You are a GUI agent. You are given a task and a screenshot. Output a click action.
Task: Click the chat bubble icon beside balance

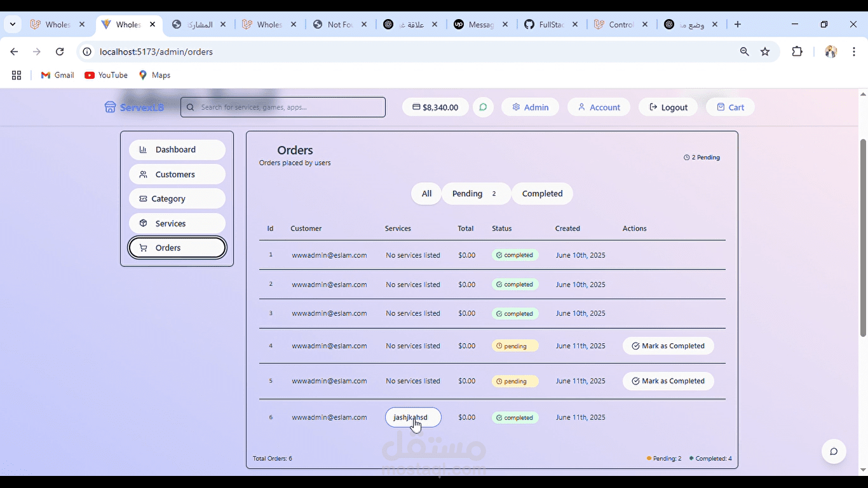click(483, 107)
